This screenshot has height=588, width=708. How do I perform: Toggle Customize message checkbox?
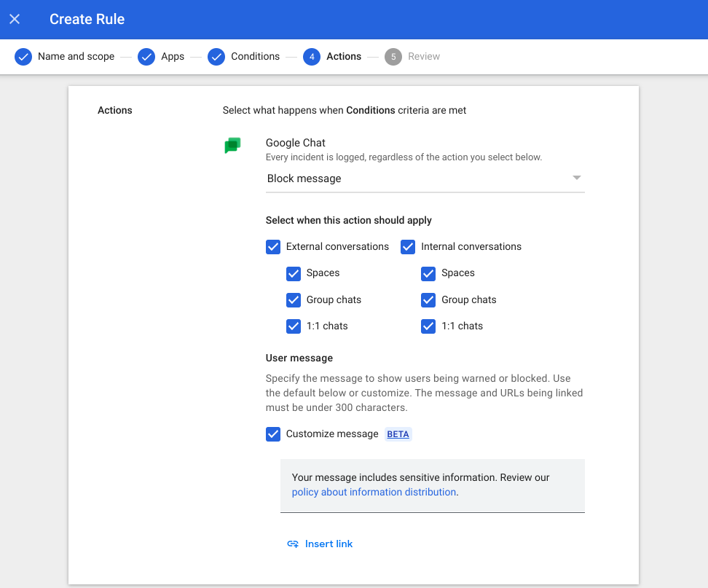tap(273, 434)
